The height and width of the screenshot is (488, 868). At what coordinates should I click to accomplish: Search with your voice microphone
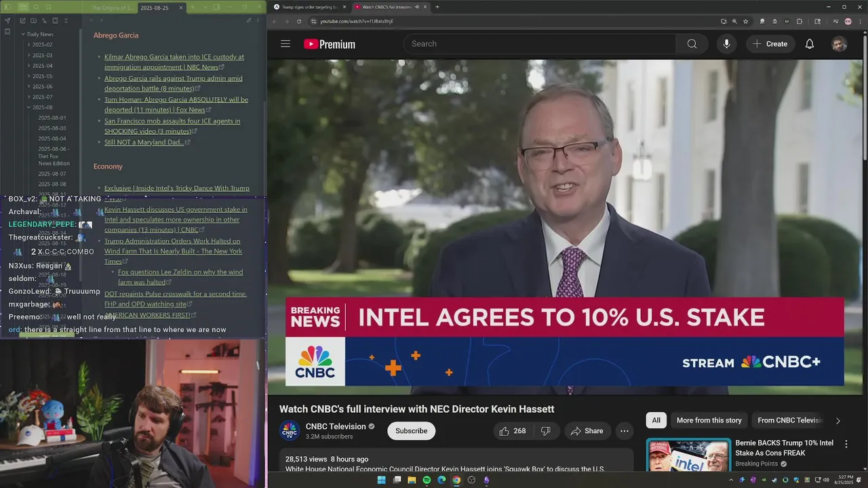[726, 44]
